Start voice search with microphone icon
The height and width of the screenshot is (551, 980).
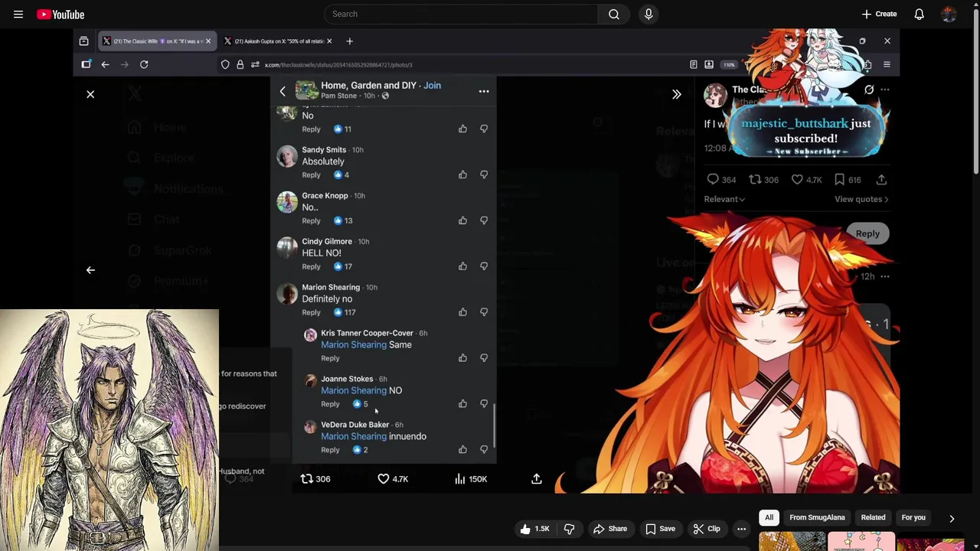click(x=648, y=14)
